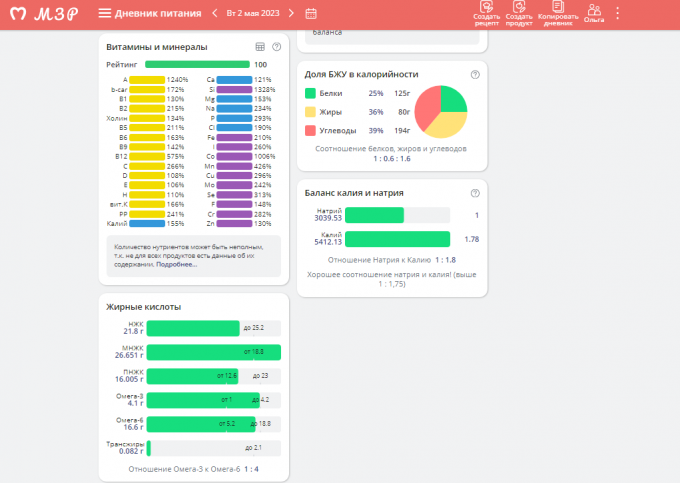Open the three-dot more options menu
680x483 pixels.
(617, 14)
